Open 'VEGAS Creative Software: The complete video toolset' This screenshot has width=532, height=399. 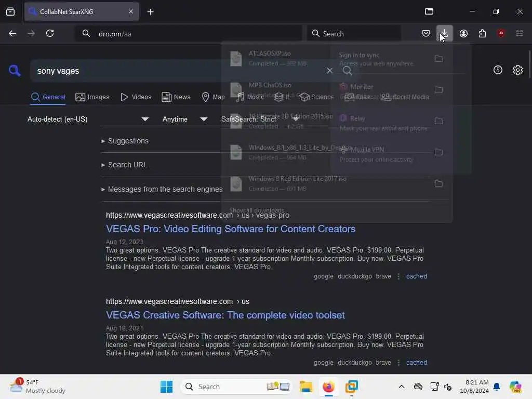tap(225, 315)
